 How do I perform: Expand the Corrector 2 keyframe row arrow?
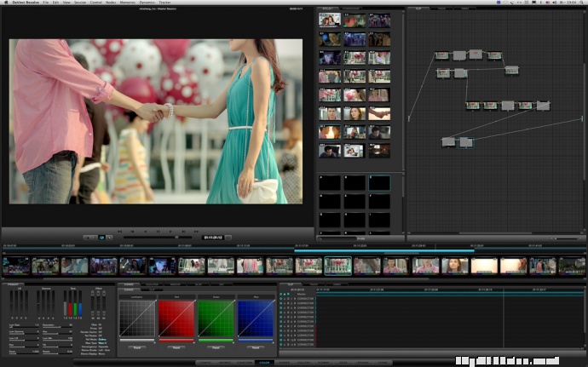click(295, 303)
